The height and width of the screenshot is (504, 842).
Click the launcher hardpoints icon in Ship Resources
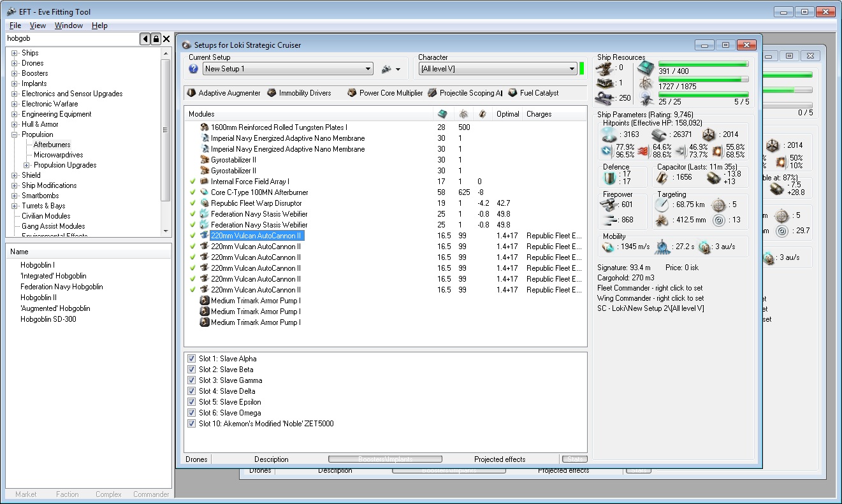click(605, 82)
